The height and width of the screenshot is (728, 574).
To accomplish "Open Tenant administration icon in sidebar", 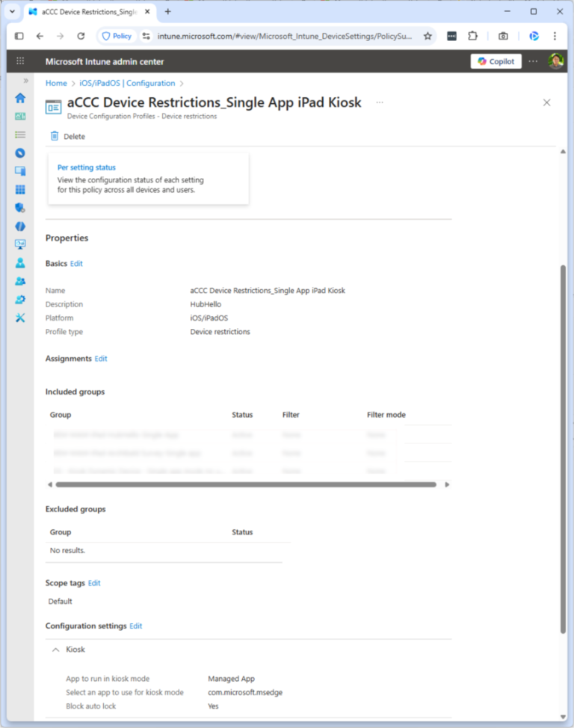I will tap(20, 300).
